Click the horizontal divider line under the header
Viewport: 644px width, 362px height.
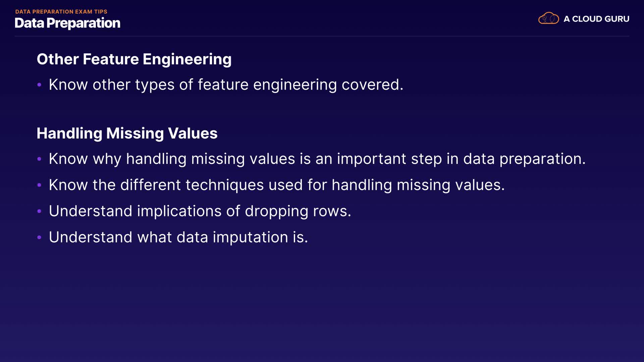coord(322,36)
